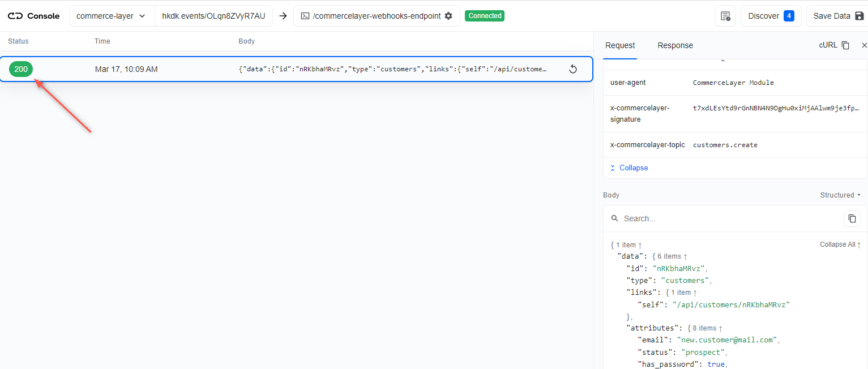
Task: Click the Discover button
Action: click(771, 16)
